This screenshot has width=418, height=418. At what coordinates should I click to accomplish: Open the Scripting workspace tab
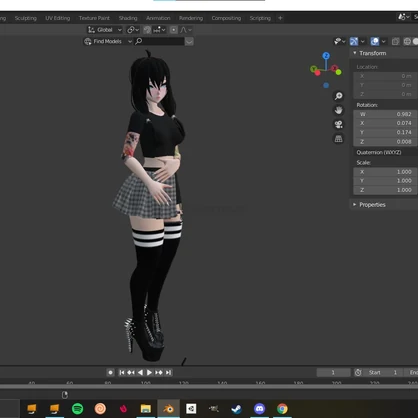point(260,18)
